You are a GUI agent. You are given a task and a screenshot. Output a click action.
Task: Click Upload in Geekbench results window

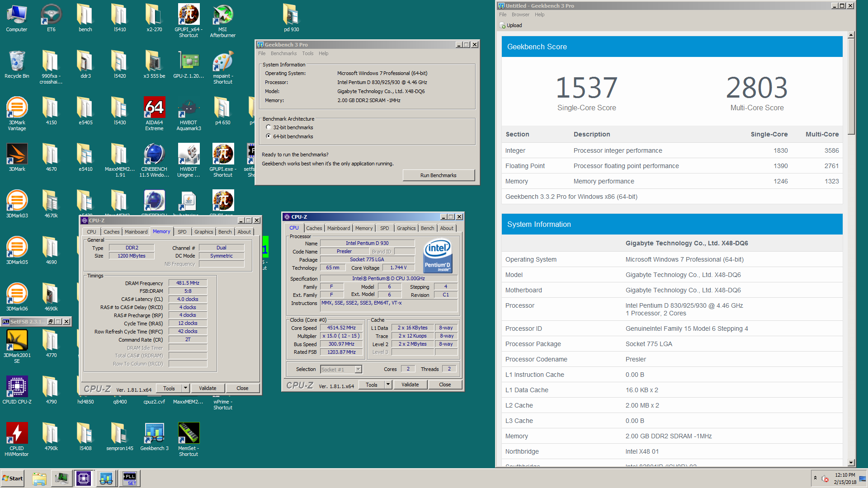click(511, 25)
